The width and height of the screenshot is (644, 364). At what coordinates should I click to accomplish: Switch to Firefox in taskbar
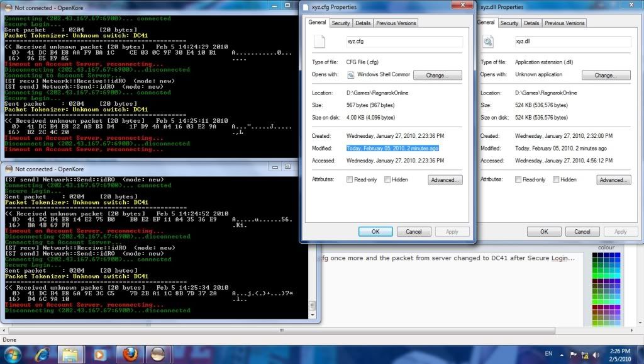[x=130, y=355]
